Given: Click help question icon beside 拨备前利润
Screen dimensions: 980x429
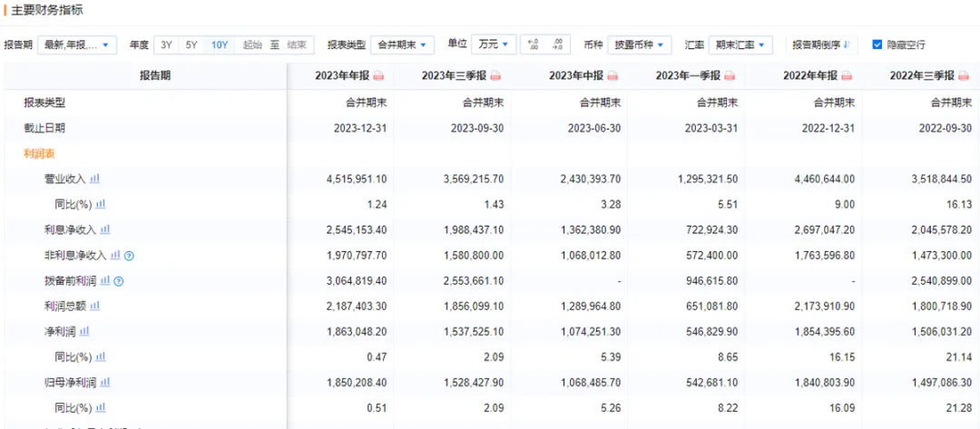Looking at the screenshot, I should [119, 281].
